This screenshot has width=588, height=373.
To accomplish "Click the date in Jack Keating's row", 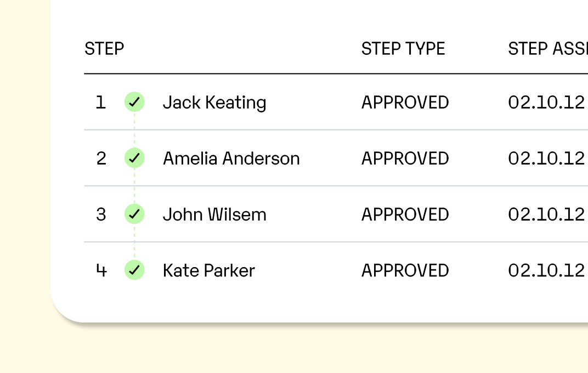I will click(546, 103).
